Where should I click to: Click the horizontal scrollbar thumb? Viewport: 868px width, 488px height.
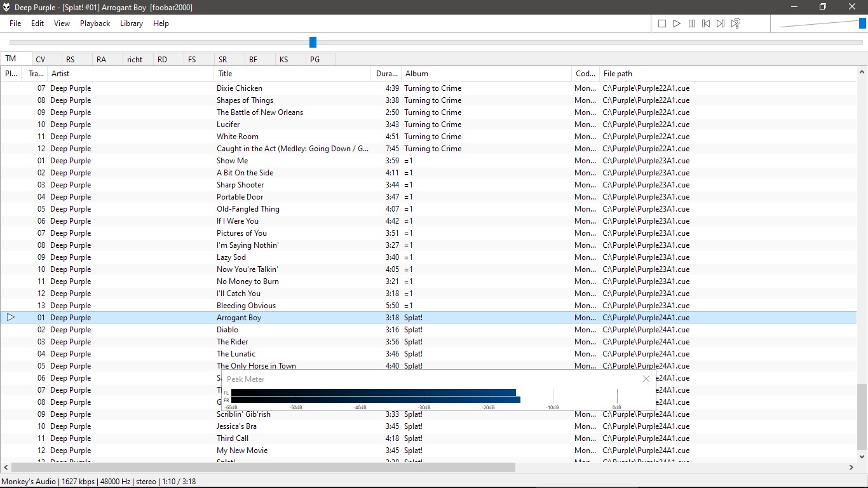[263, 467]
